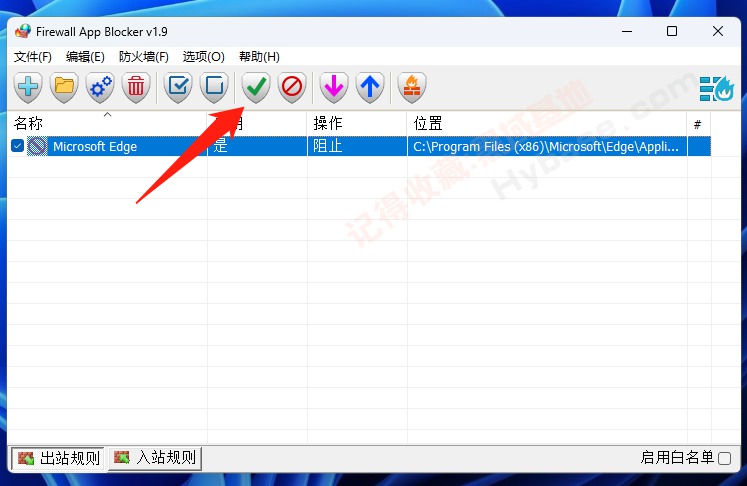The height and width of the screenshot is (486, 747).
Task: Click the blue gears Add Process icon
Action: coord(100,87)
